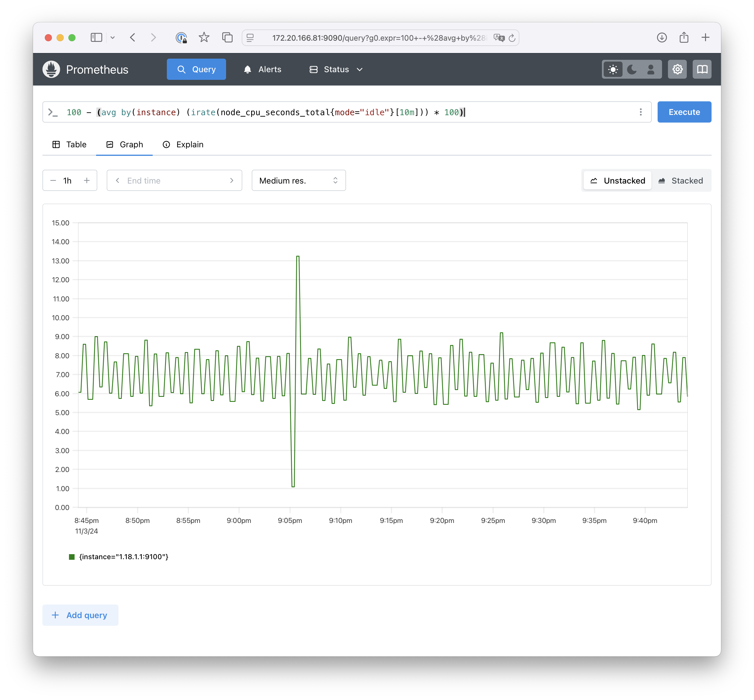Show Safari downloads

(x=661, y=37)
